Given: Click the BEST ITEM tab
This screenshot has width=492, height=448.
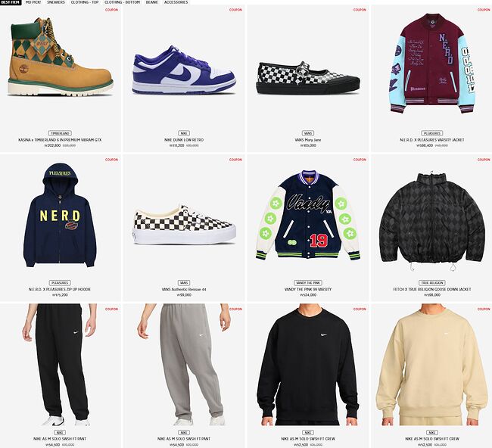Looking at the screenshot, I should (11, 2).
